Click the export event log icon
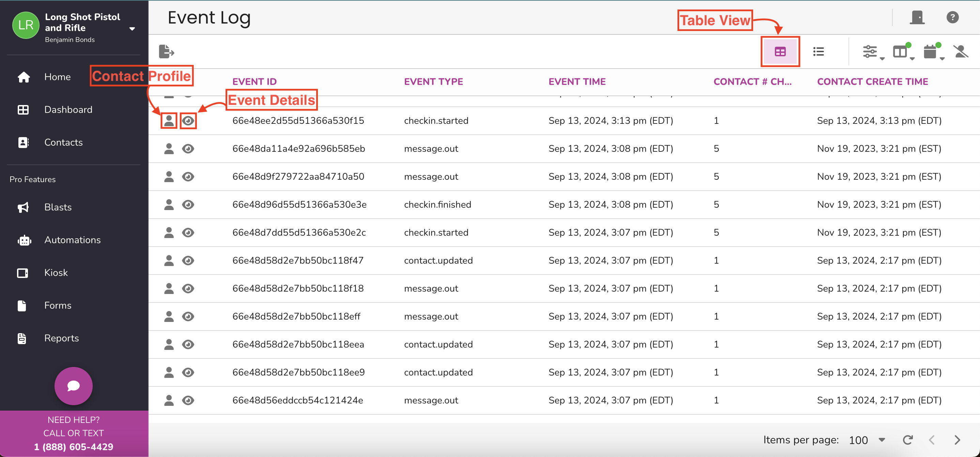Image resolution: width=980 pixels, height=457 pixels. [x=166, y=51]
